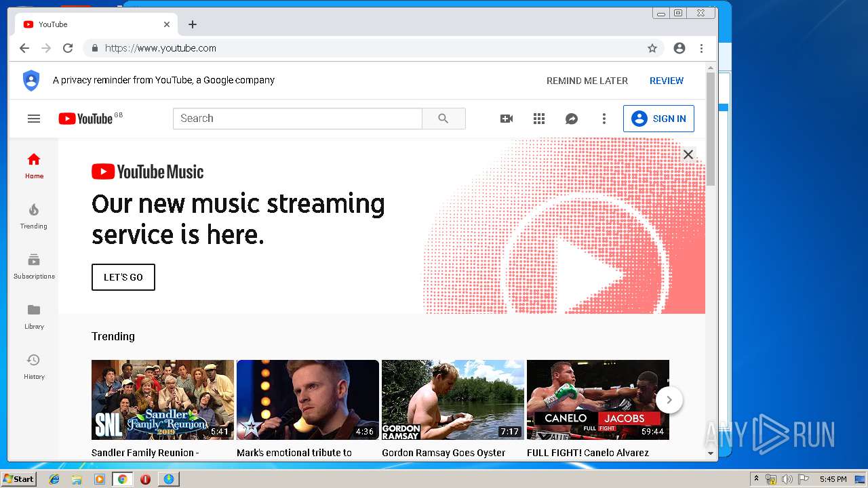868x488 pixels.
Task: Open Mark's emotional tribute thumbnail
Action: (308, 400)
